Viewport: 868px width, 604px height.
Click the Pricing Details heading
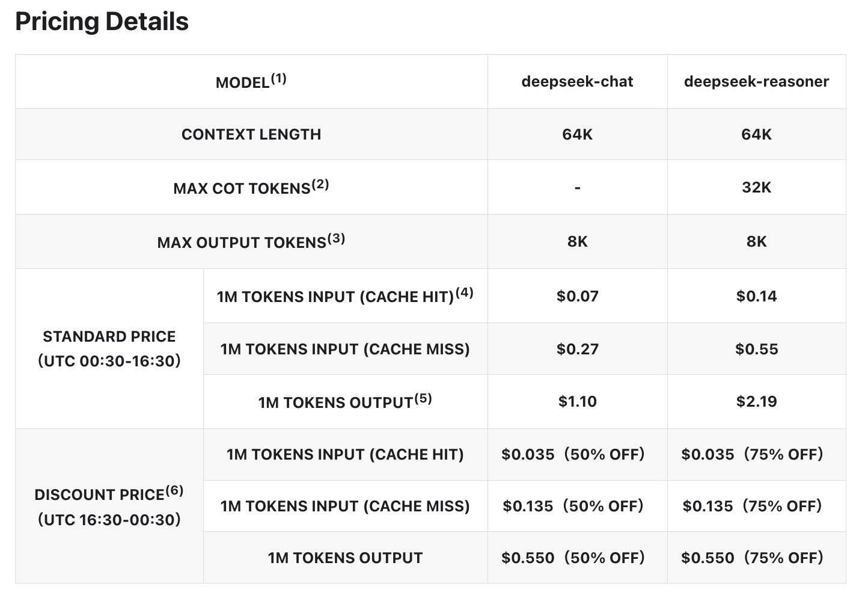[x=102, y=22]
